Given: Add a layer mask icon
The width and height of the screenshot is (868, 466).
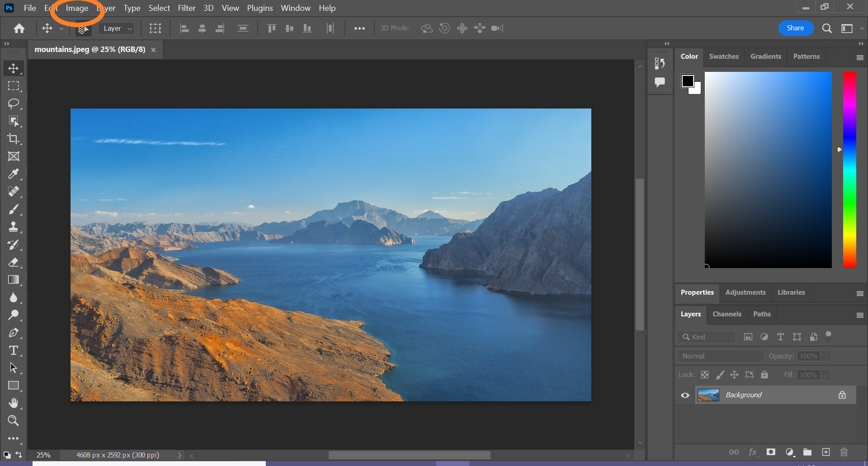Looking at the screenshot, I should tap(771, 452).
